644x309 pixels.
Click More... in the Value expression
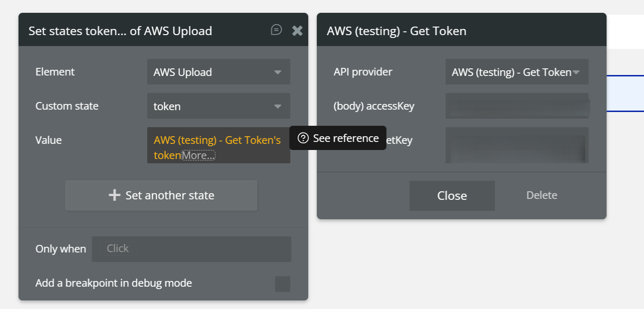point(199,155)
